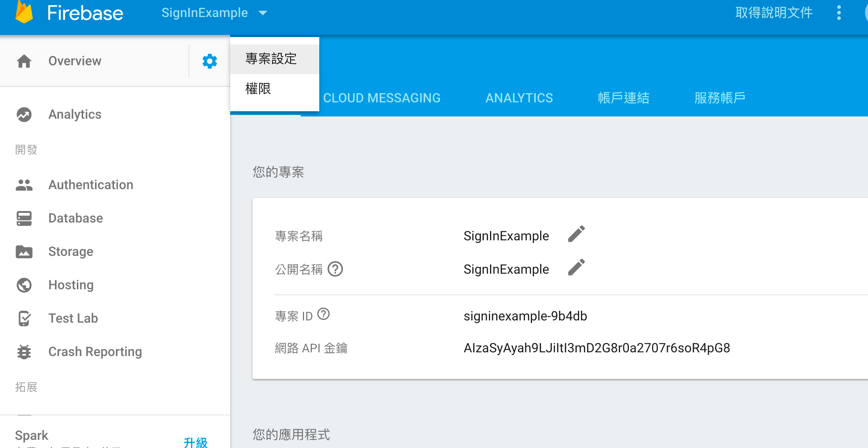Open Database sidebar label
Viewport: 868px width, 448px height.
[76, 218]
